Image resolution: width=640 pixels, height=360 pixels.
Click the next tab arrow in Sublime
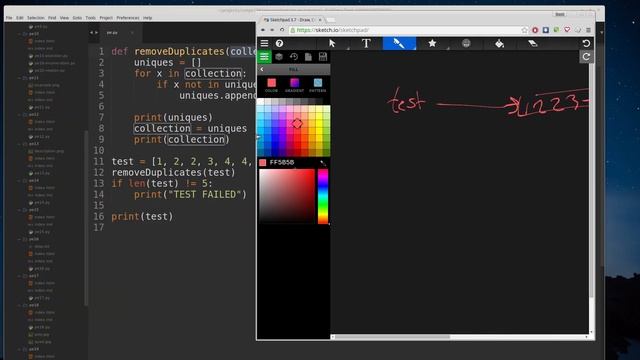tap(96, 33)
